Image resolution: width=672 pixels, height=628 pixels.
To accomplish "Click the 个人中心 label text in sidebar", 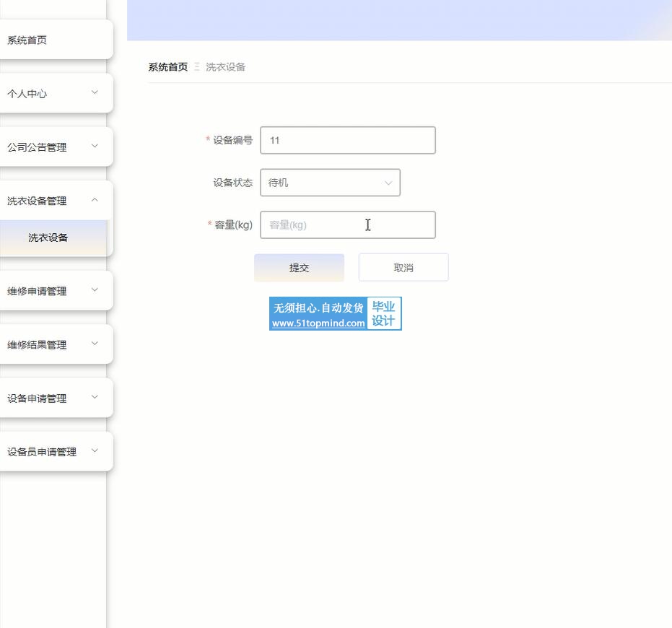I will (27, 94).
